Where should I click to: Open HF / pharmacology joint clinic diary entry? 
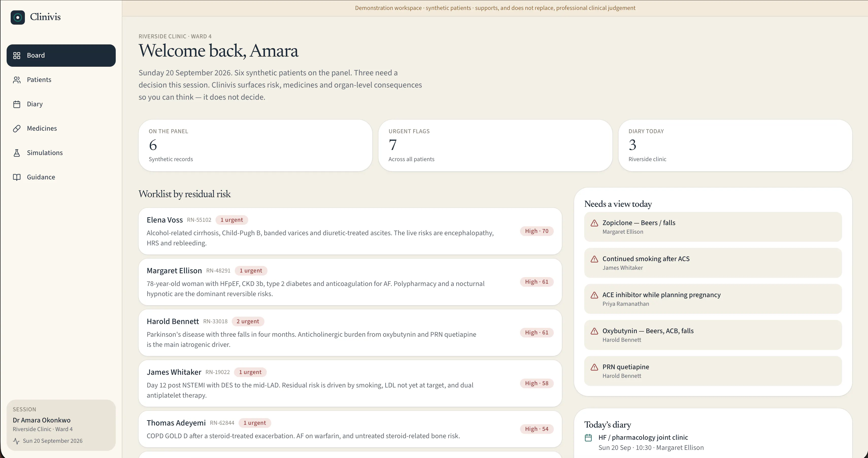point(713,443)
